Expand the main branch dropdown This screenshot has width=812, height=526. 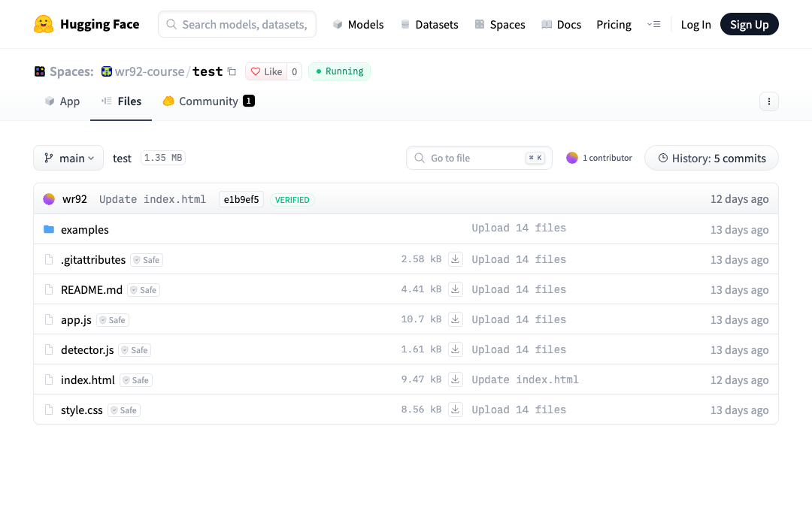click(68, 158)
